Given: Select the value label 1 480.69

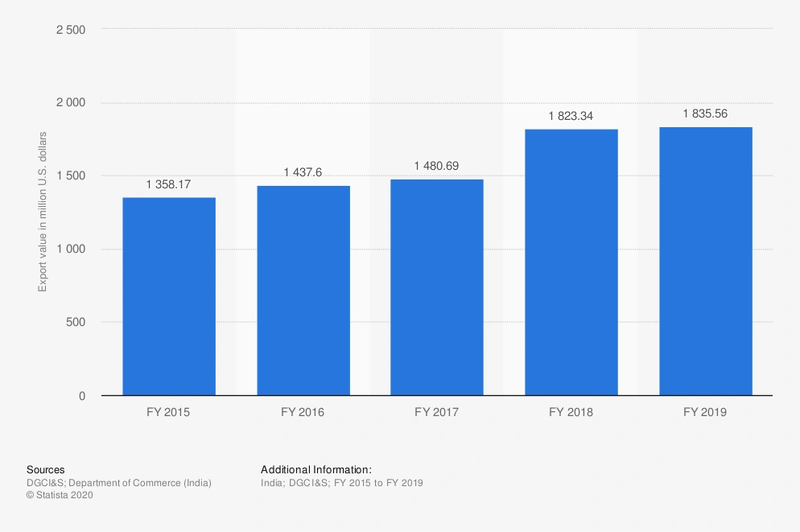Looking at the screenshot, I should pos(437,166).
